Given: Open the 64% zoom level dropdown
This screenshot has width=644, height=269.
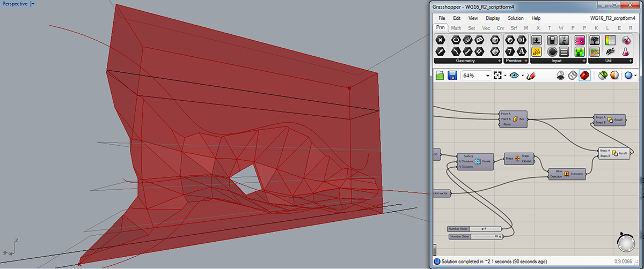Looking at the screenshot, I should point(488,76).
